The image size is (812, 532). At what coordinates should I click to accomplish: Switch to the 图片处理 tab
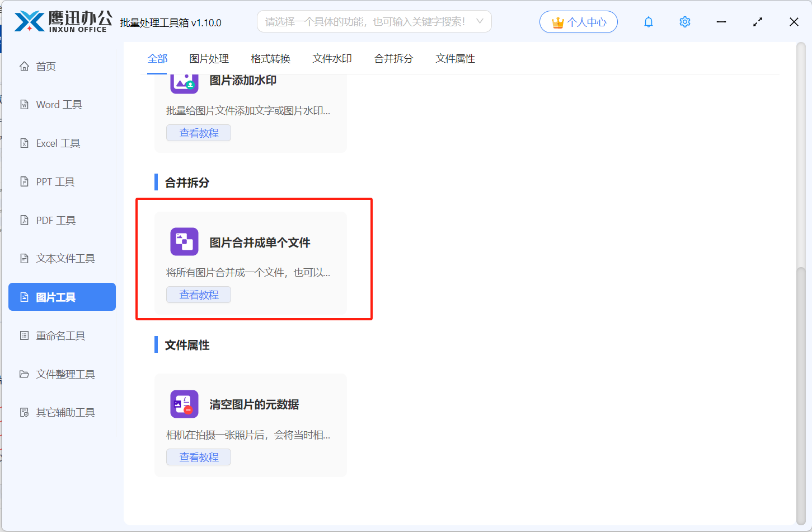pos(209,58)
